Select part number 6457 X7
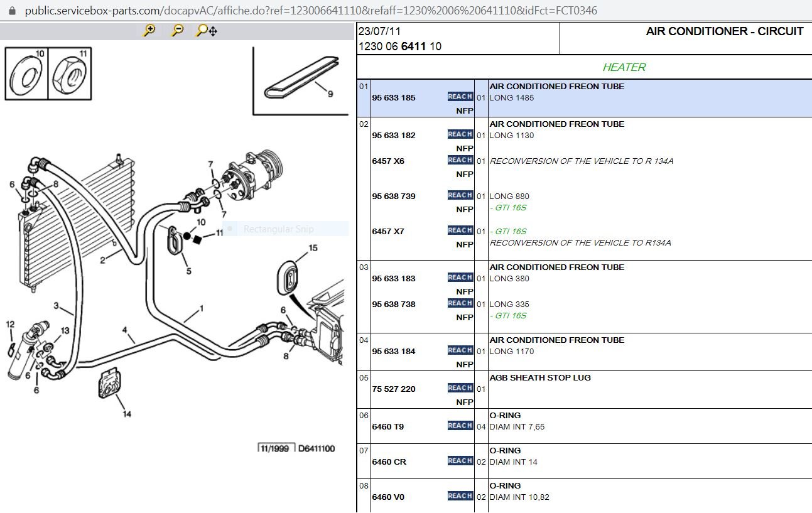The height and width of the screenshot is (513, 812). [x=388, y=232]
